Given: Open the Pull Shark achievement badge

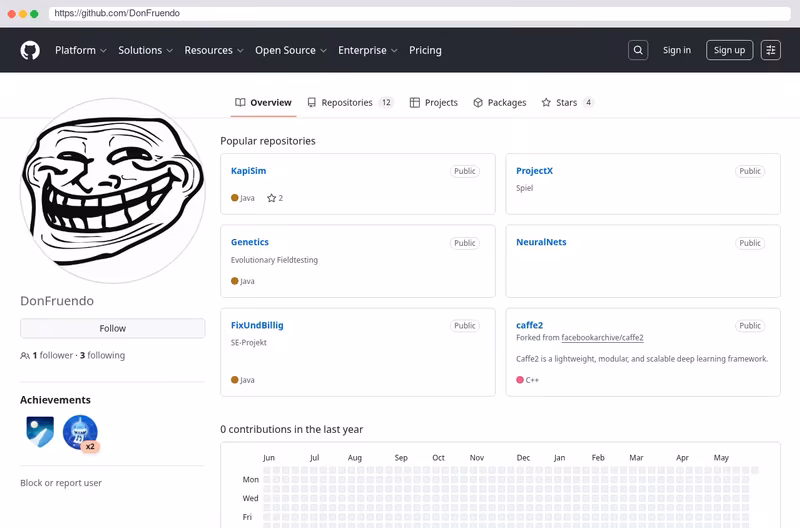Looking at the screenshot, I should tap(80, 432).
